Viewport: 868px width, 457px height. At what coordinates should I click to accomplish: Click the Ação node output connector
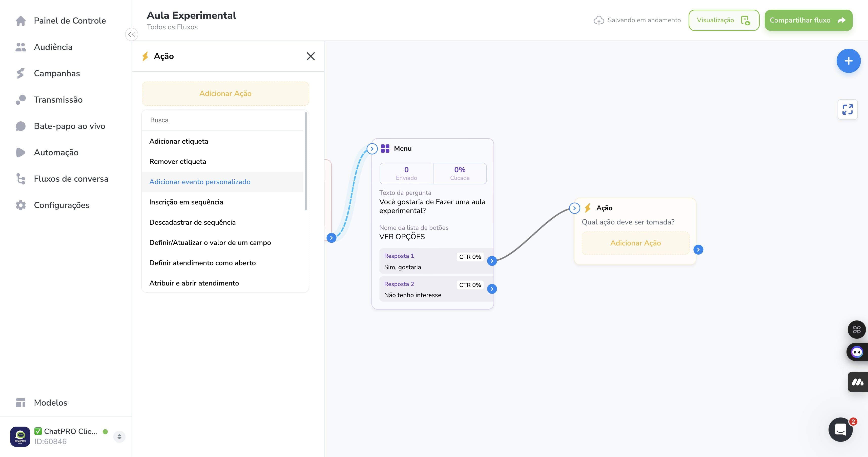[x=698, y=250]
